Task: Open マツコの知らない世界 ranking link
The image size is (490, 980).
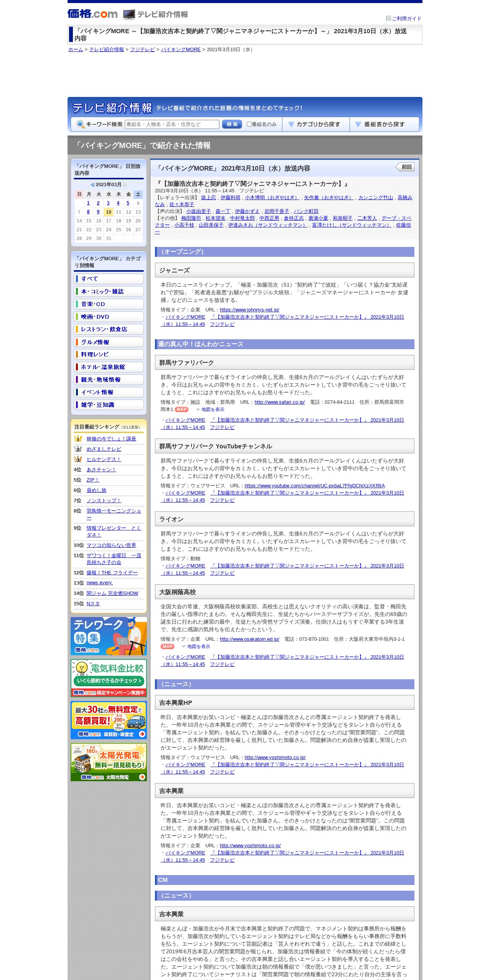Action: point(111,545)
